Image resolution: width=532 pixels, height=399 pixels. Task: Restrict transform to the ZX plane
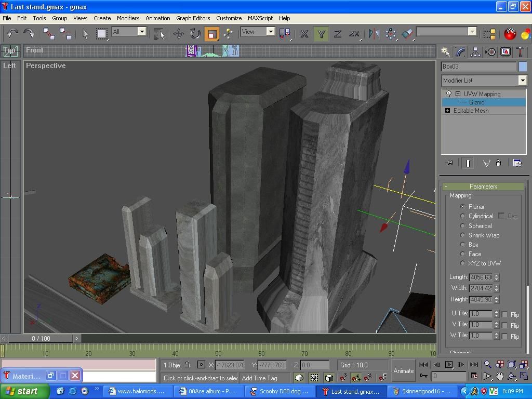tap(354, 34)
